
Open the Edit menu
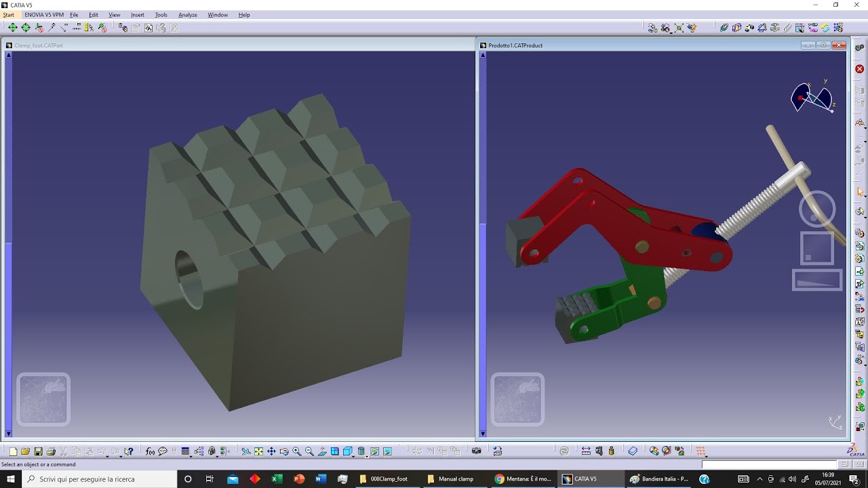pyautogui.click(x=94, y=15)
